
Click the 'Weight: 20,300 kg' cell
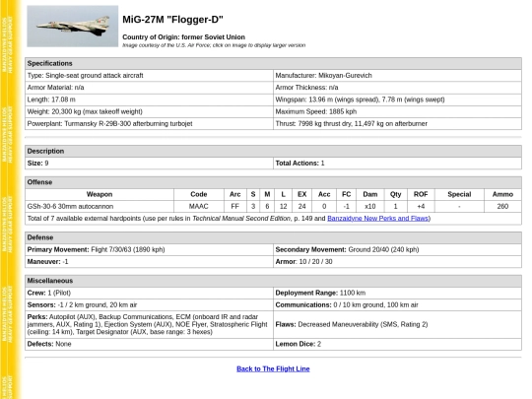pyautogui.click(x=149, y=111)
